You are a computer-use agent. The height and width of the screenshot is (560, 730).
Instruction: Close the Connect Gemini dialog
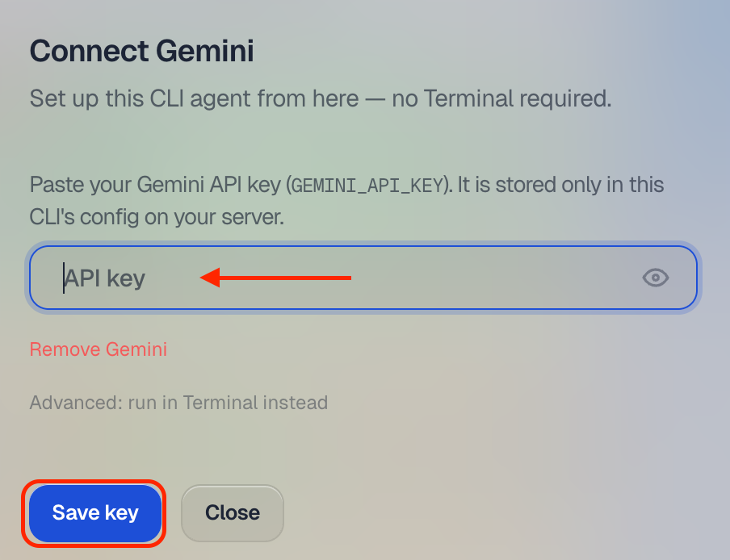pos(233,513)
